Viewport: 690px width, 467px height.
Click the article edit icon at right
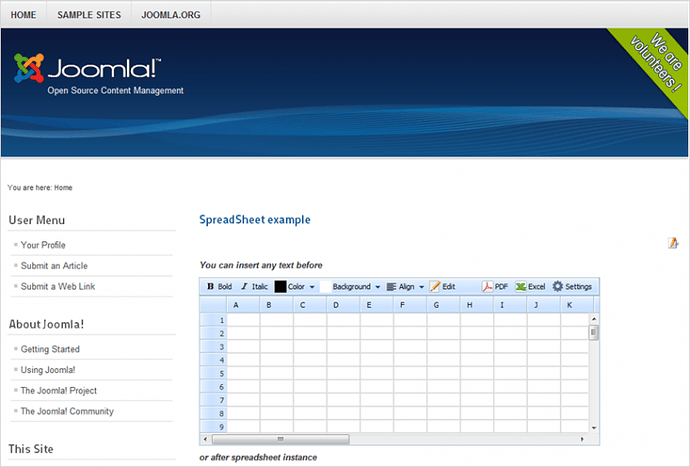pyautogui.click(x=673, y=243)
